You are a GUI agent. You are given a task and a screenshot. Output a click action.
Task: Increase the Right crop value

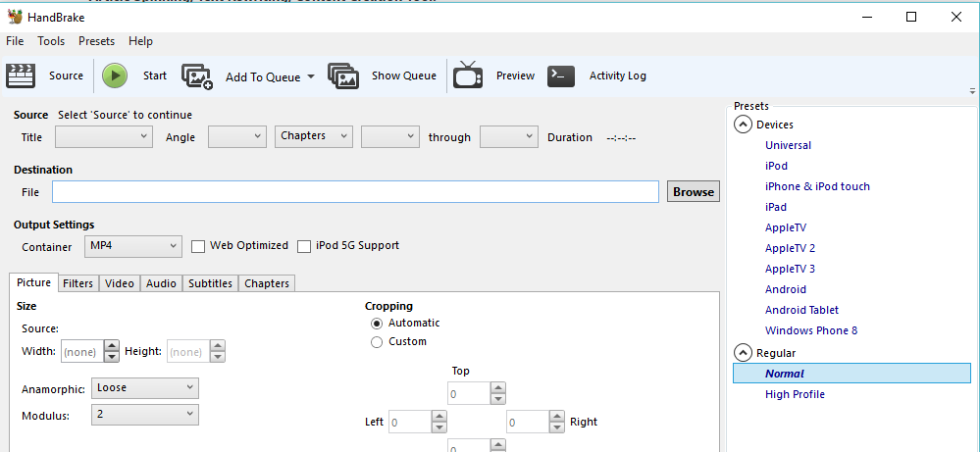click(x=557, y=417)
